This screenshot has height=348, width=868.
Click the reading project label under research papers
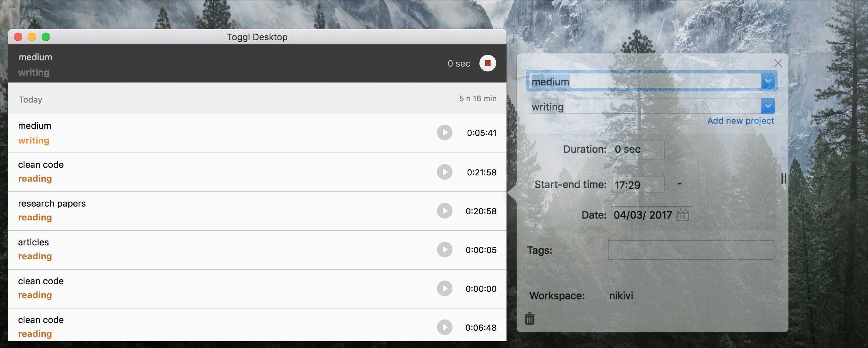pos(35,217)
